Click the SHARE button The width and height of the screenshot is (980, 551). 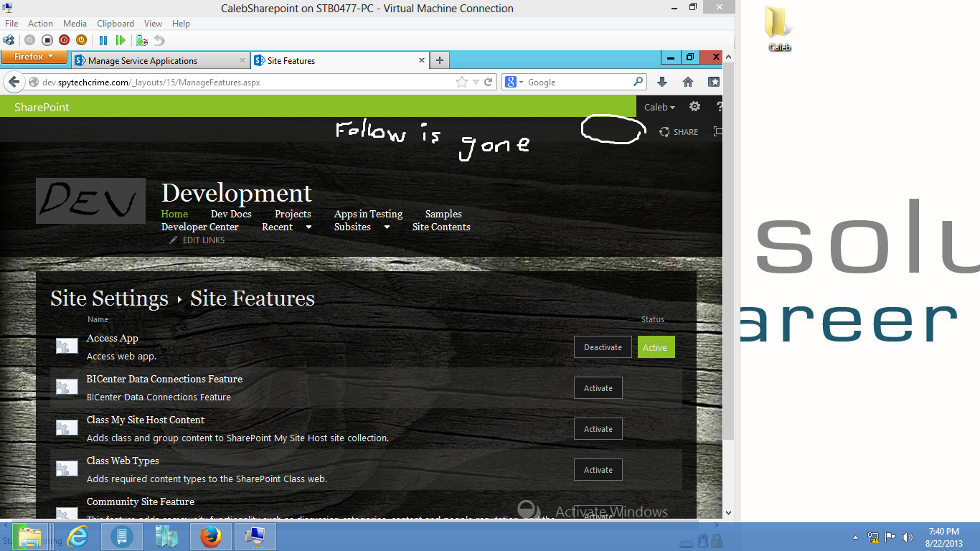679,132
